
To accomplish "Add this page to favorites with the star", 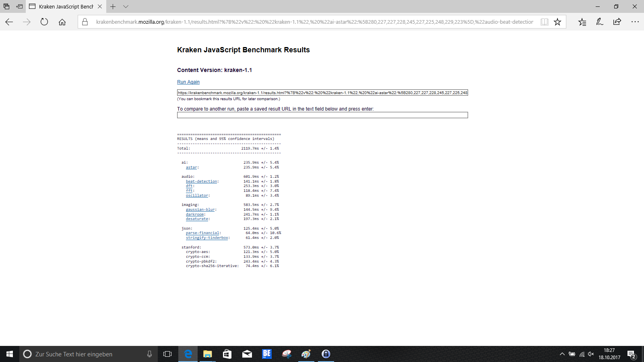I will coord(557,22).
